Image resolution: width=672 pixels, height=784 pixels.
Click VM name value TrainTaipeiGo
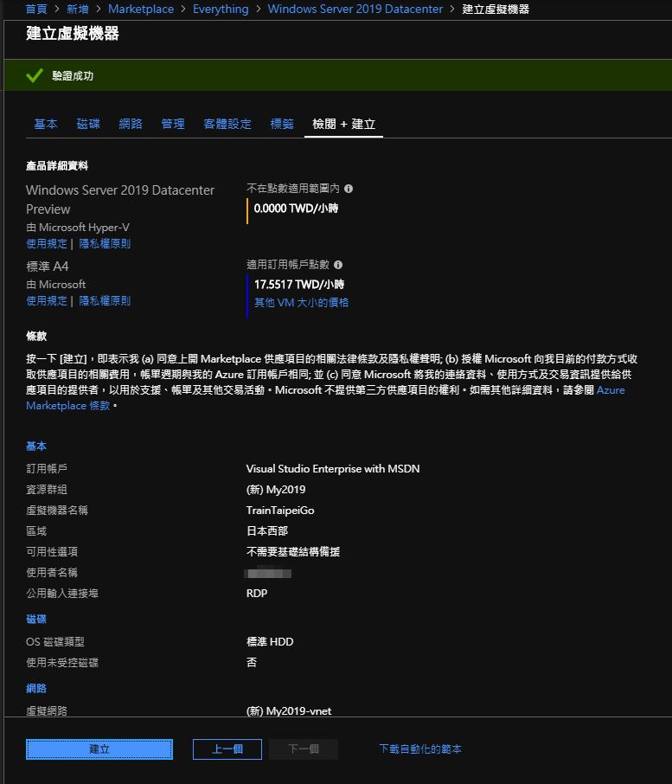[280, 510]
